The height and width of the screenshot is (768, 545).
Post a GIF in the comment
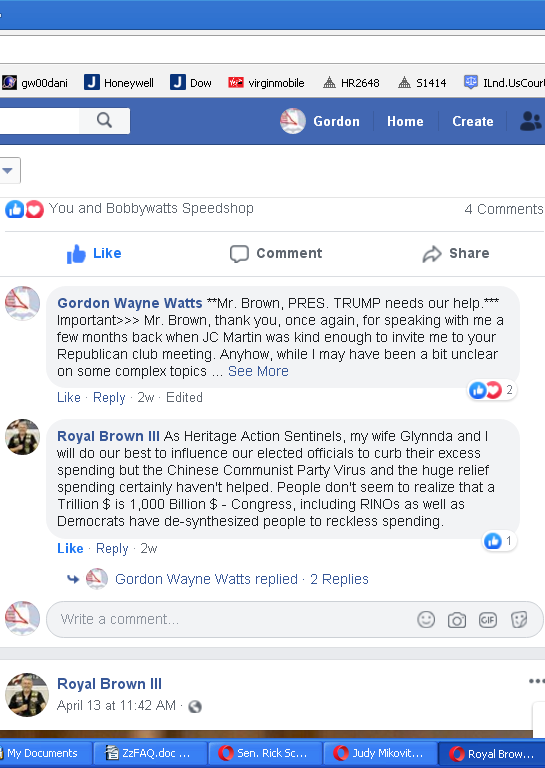coord(488,620)
